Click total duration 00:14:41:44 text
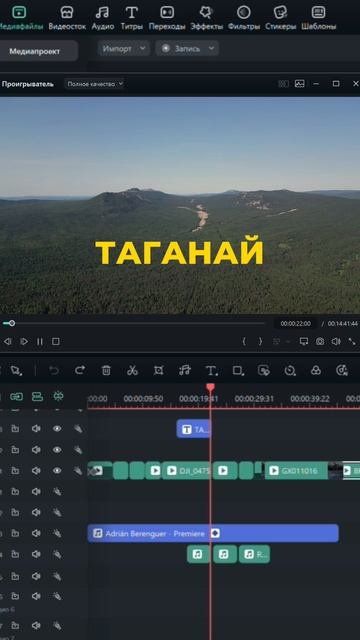 click(342, 324)
